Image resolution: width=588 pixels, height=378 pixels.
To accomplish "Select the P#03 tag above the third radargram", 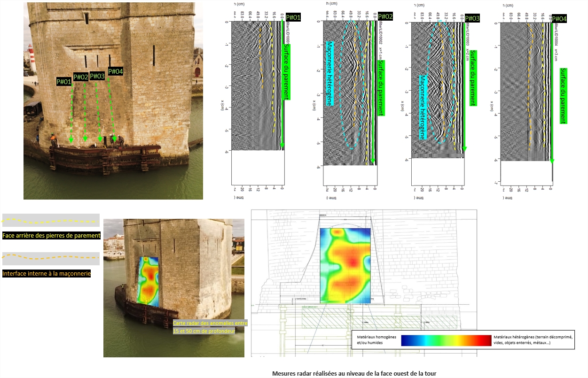I will click(472, 18).
